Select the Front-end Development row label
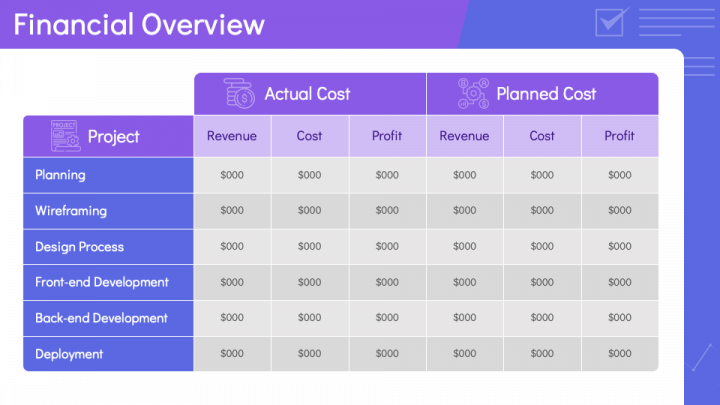The image size is (720, 405). click(102, 282)
